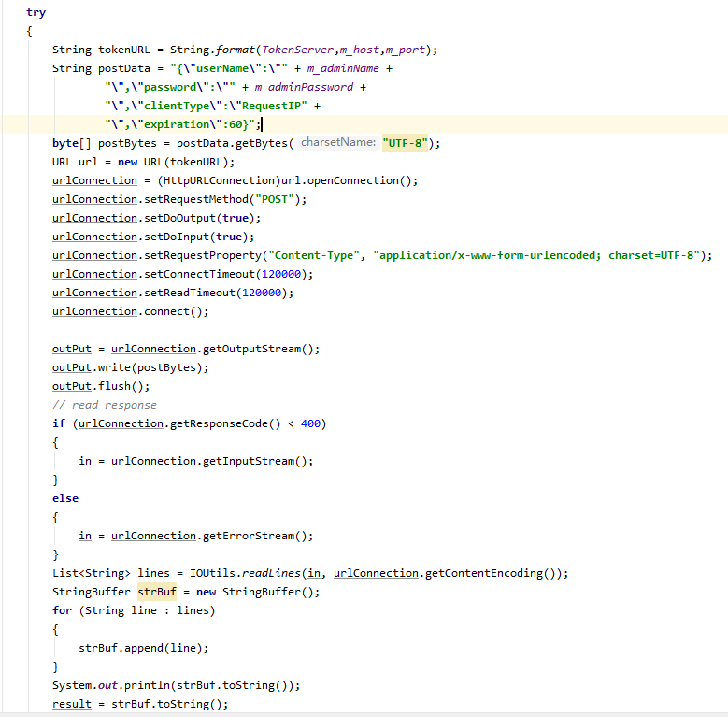Click 'TokenServer' argument in String.format
This screenshot has width=728, height=717.
[297, 50]
